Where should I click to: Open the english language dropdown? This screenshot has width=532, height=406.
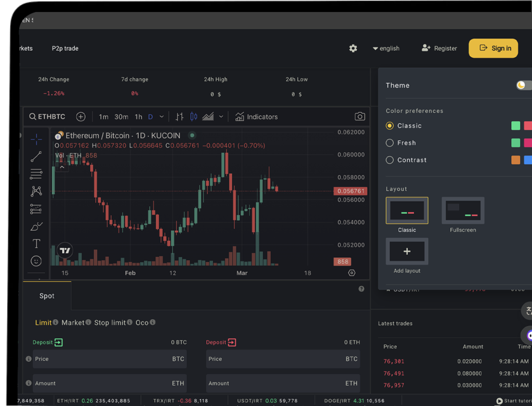[x=386, y=48]
